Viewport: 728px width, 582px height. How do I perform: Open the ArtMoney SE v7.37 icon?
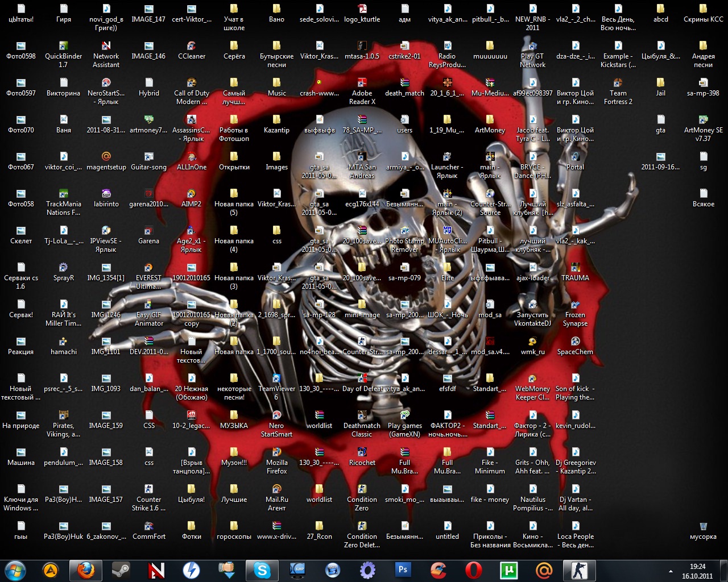click(x=704, y=128)
